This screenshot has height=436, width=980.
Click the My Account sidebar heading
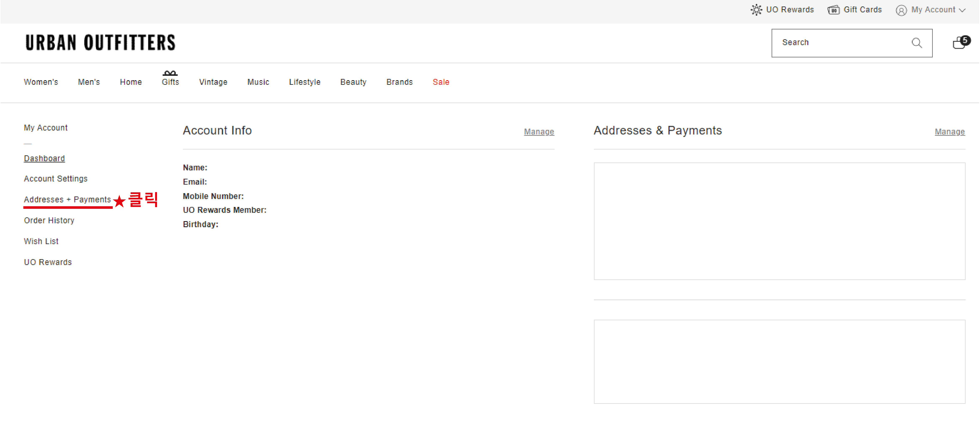46,128
